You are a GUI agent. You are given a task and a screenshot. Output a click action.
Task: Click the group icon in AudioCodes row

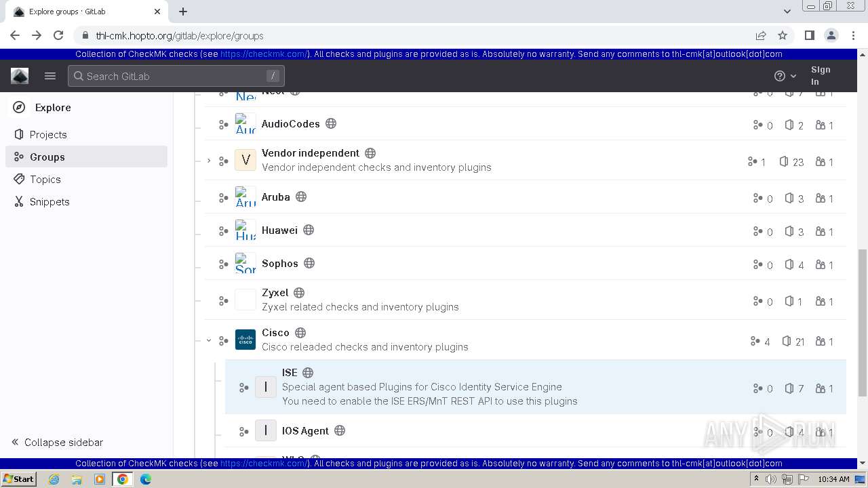click(x=223, y=125)
